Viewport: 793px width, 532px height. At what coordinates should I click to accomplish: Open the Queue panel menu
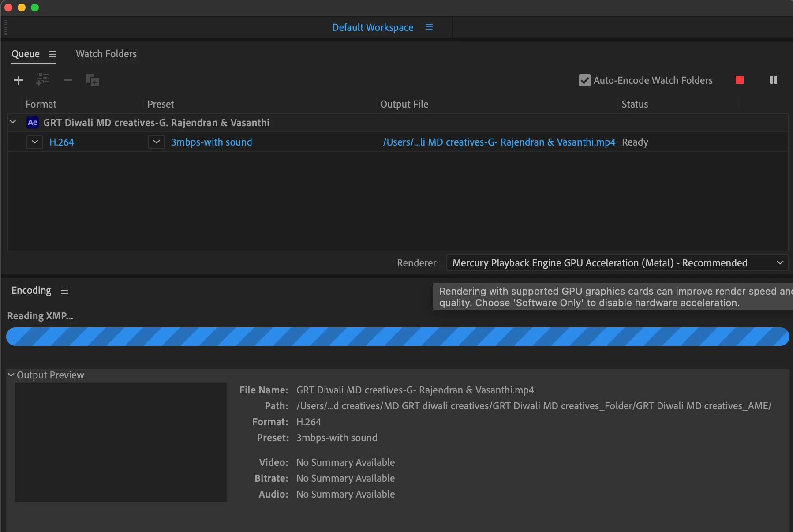click(x=53, y=54)
